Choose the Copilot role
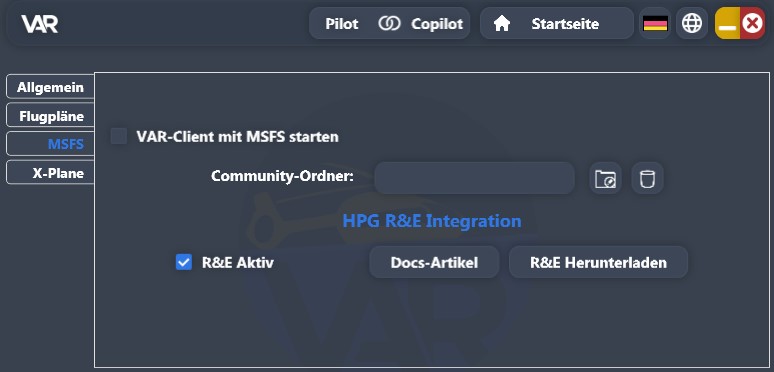The width and height of the screenshot is (774, 372). pos(437,24)
